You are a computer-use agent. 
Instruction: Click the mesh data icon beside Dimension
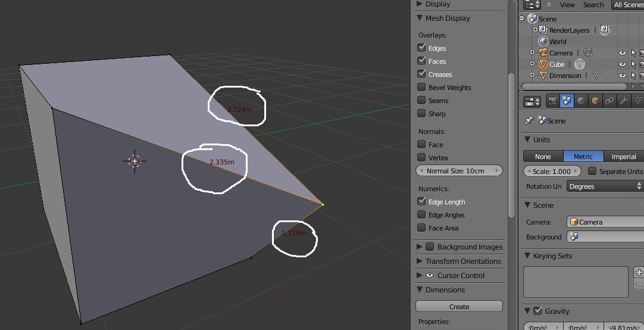click(x=596, y=75)
